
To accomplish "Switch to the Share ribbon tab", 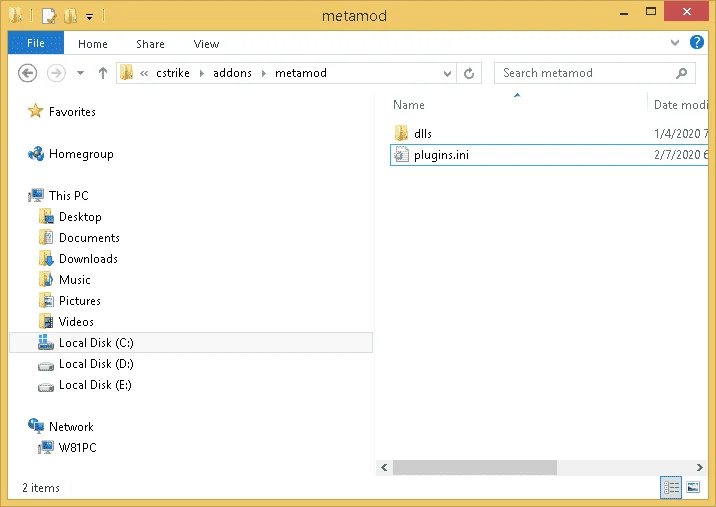I will [x=150, y=44].
